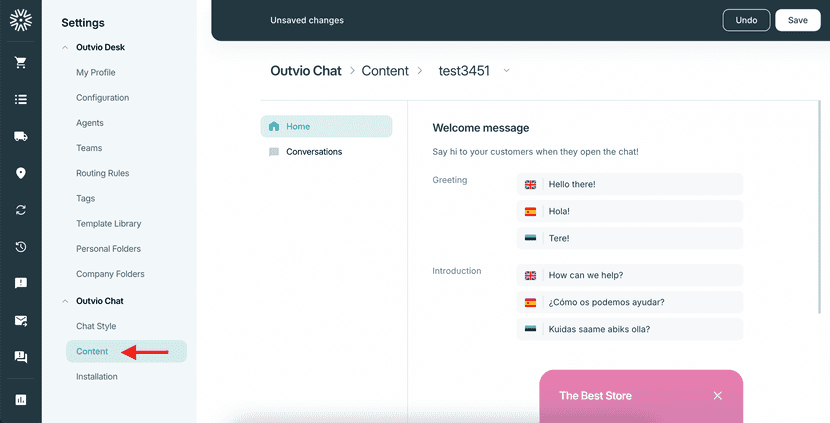Click the Outvio logo icon
The width and height of the screenshot is (830, 423).
click(x=21, y=20)
